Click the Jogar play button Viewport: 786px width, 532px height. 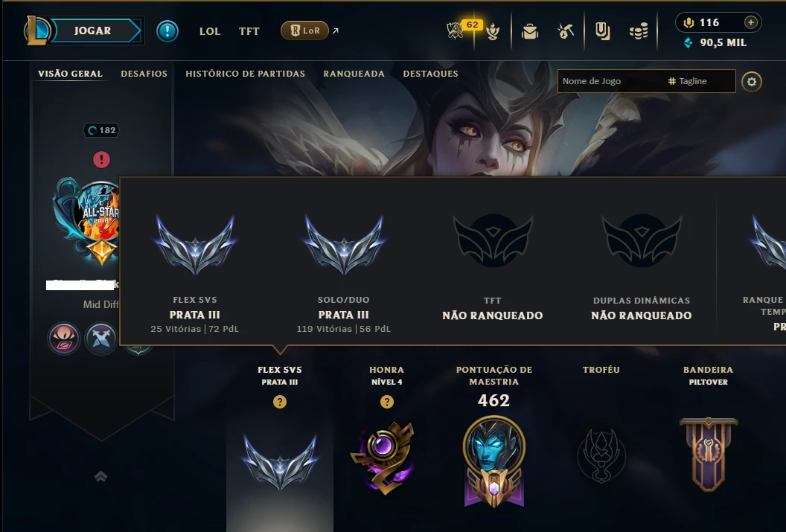click(x=93, y=31)
